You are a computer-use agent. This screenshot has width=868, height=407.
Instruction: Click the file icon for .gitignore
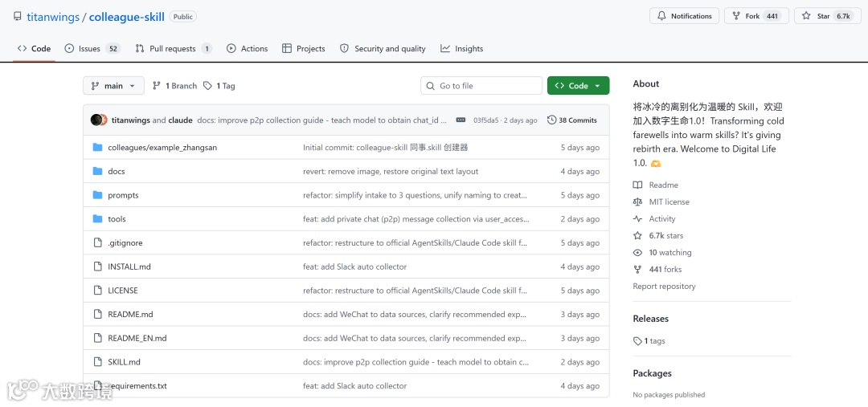click(x=98, y=242)
